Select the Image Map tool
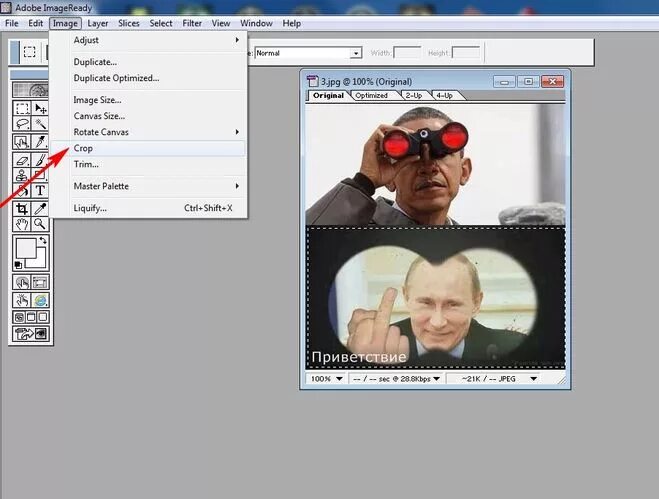Image resolution: width=659 pixels, height=499 pixels. (x=22, y=142)
